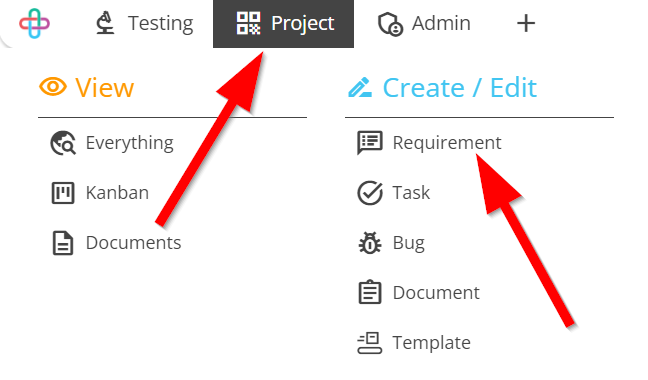Click the checkmark circle Task icon
648x380 pixels.
[x=370, y=193]
